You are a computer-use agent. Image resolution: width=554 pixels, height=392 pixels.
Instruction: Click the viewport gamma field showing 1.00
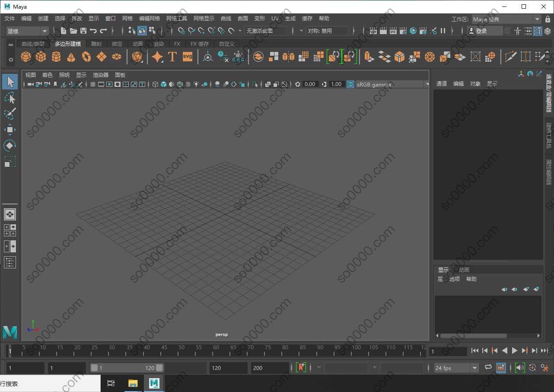point(337,84)
